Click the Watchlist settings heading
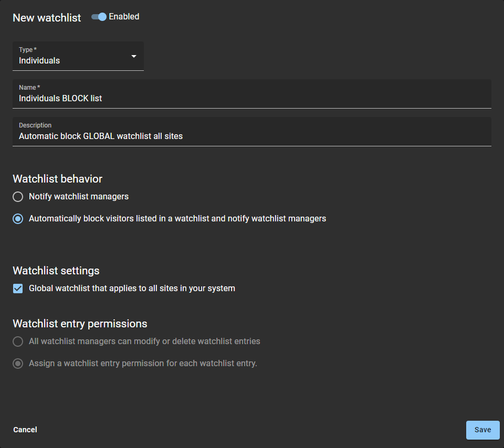 click(x=56, y=271)
